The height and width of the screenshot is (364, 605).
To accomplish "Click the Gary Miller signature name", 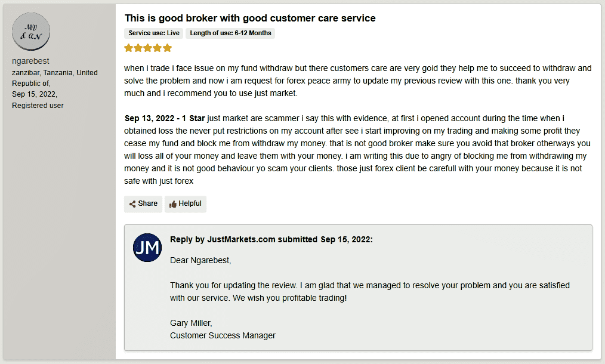I will coord(191,323).
